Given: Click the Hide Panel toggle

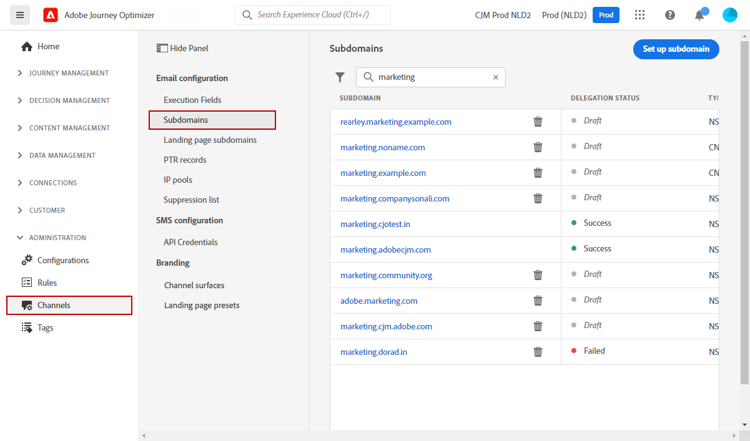Looking at the screenshot, I should coord(183,48).
